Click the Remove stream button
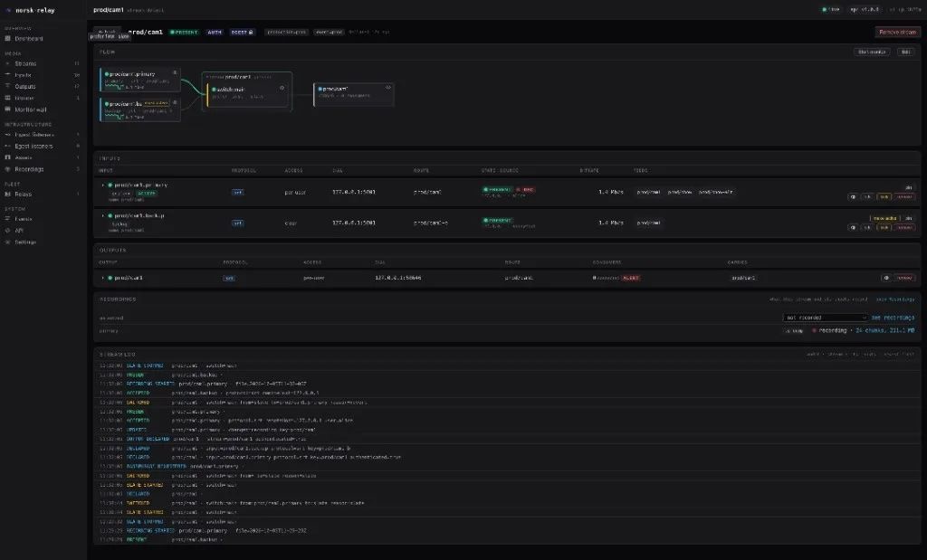This screenshot has width=927, height=560. click(897, 33)
